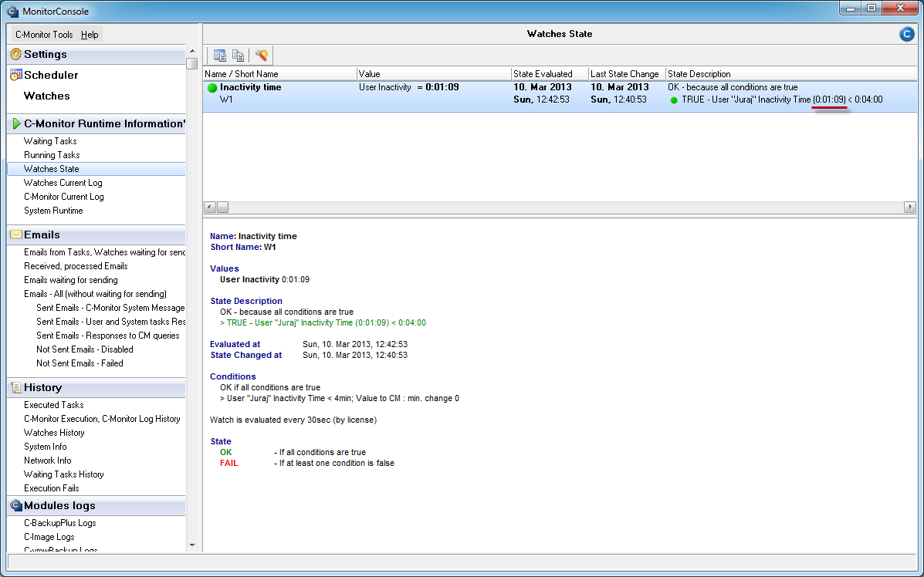Click the History scroll icon

coord(16,387)
